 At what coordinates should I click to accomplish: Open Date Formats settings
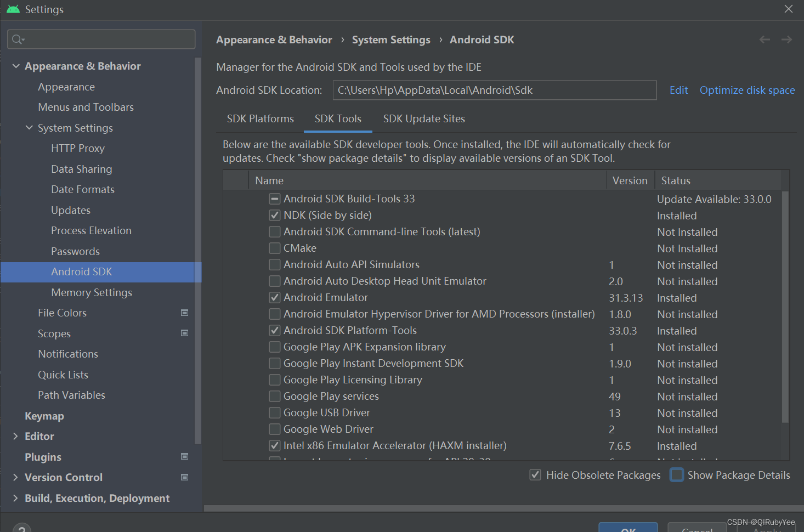pos(83,189)
